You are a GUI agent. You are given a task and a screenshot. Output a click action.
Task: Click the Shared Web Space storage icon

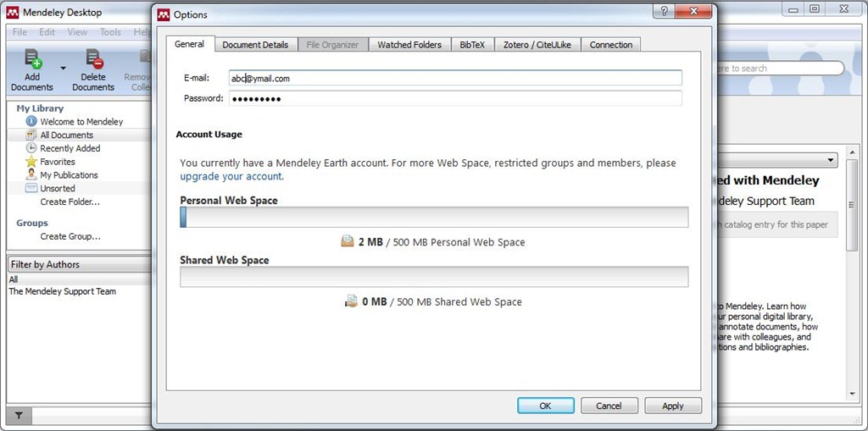351,301
